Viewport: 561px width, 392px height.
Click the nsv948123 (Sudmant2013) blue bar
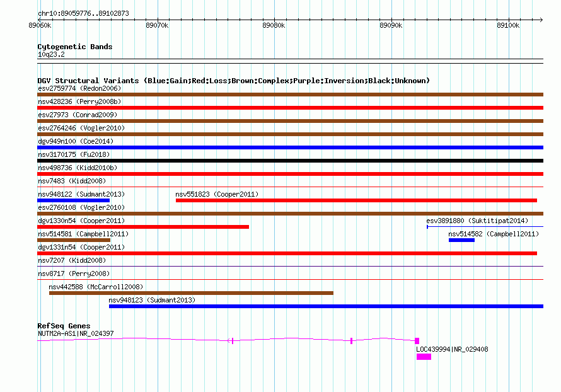[x=326, y=306]
